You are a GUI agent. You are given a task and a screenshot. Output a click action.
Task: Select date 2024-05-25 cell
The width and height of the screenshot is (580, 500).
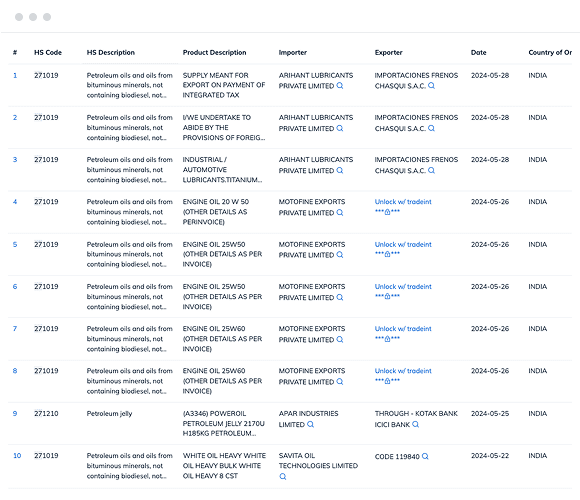coord(490,413)
